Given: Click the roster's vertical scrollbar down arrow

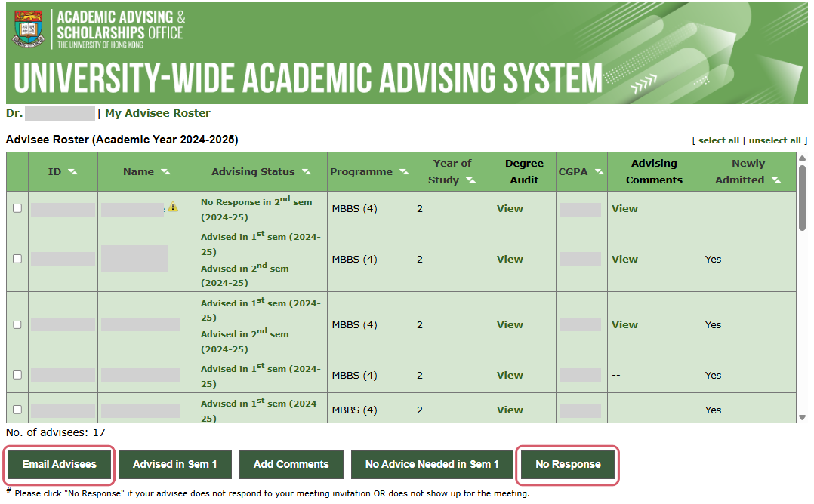Looking at the screenshot, I should coord(802,417).
